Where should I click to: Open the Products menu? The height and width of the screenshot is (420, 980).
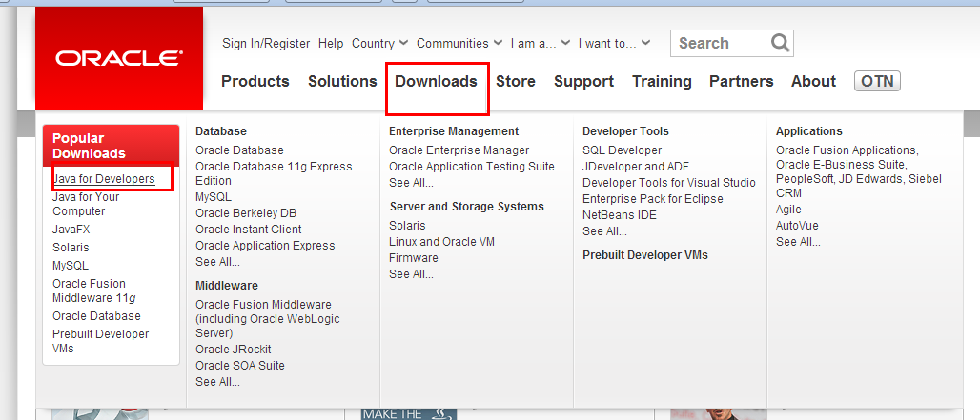pos(255,81)
